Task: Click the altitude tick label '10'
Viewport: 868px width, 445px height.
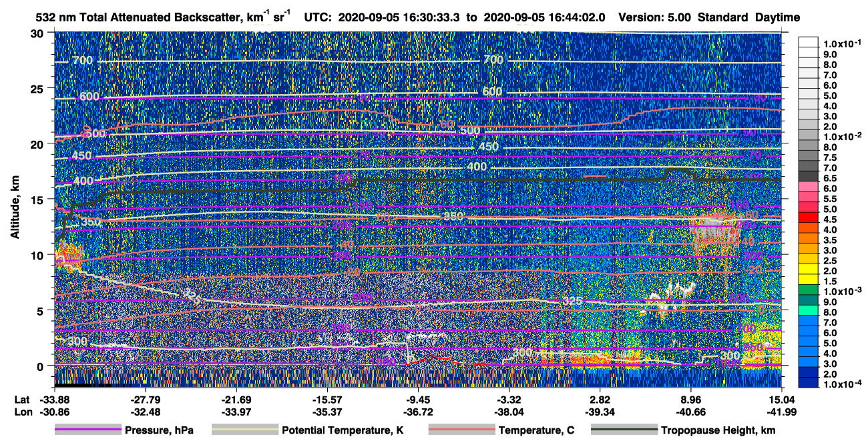Action: (x=39, y=254)
